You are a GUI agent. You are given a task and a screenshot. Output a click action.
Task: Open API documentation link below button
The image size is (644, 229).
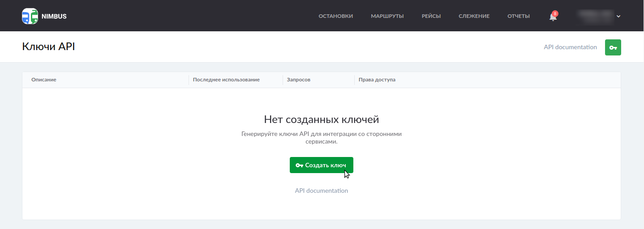(321, 191)
